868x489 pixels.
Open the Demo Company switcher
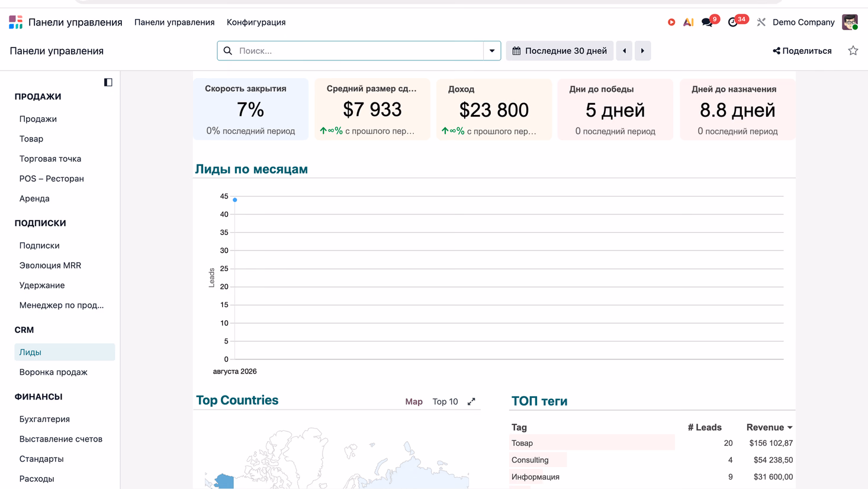[803, 22]
